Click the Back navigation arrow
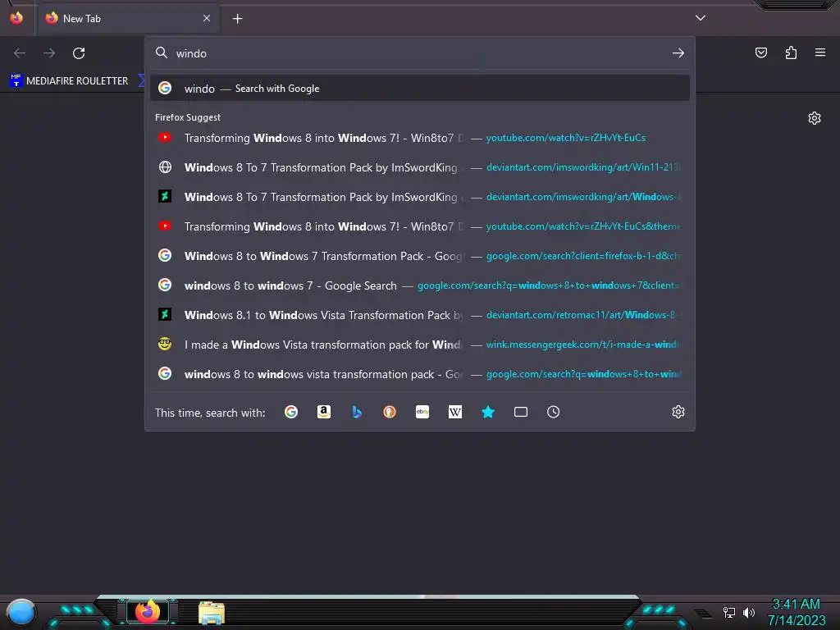Viewport: 840px width, 630px height. click(20, 53)
